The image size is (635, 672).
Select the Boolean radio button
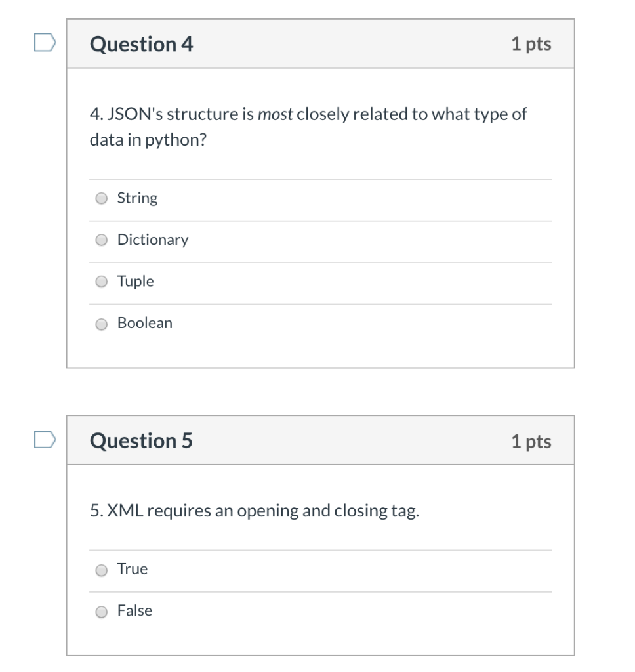(102, 324)
